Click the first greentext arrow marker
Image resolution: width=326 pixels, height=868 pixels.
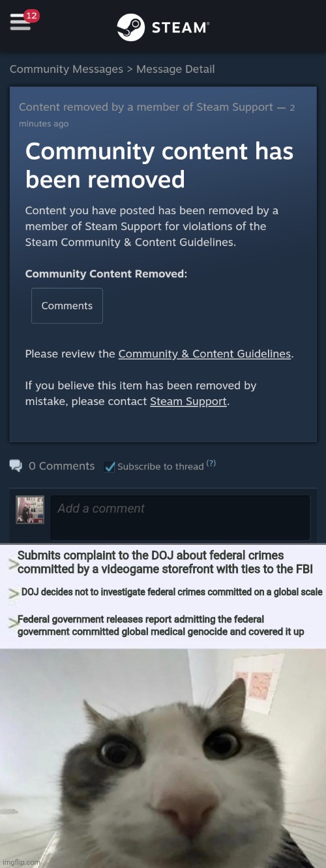point(12,563)
